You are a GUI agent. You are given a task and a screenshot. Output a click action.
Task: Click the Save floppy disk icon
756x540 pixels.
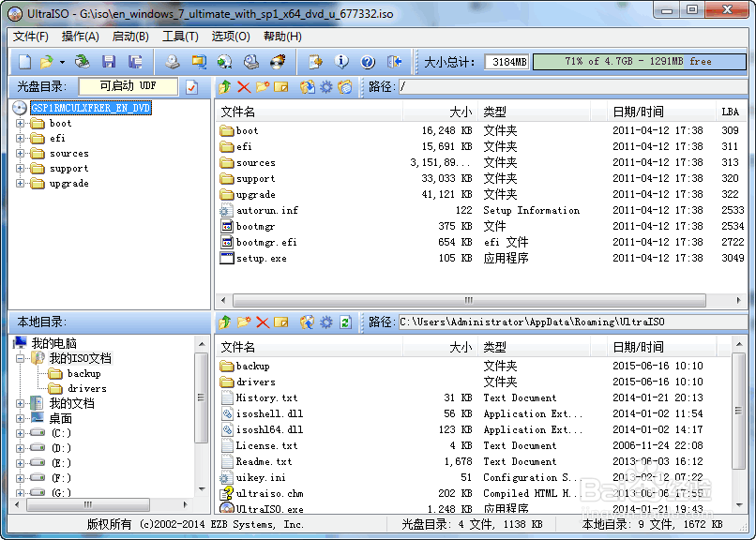tap(109, 62)
